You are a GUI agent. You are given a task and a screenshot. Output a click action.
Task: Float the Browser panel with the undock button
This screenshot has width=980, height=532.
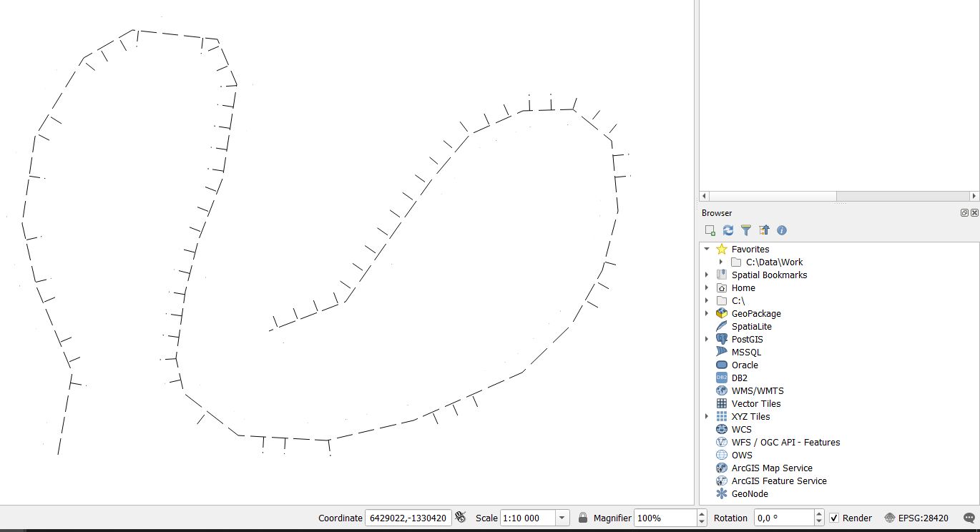[x=964, y=213]
